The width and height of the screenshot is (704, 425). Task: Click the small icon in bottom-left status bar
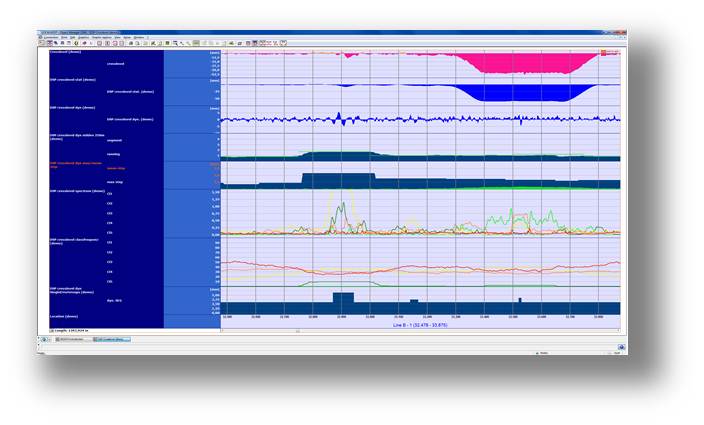point(45,338)
